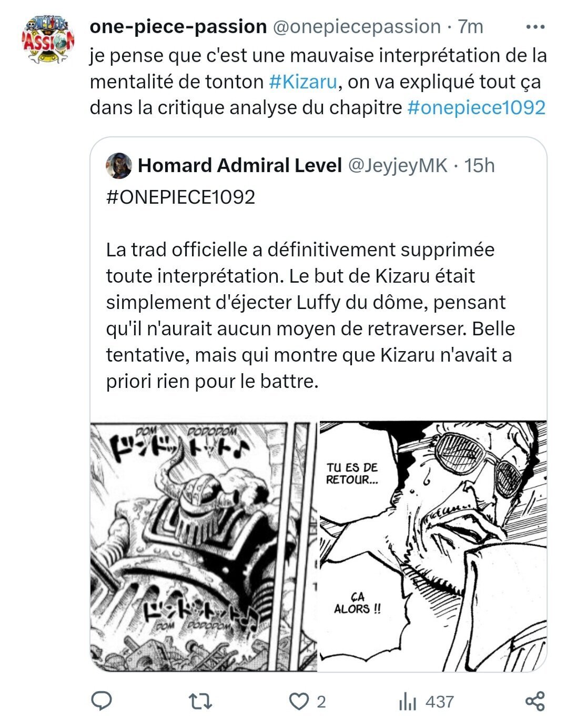Viewport: 567px width, 728px height.
Task: Open the #onepiece1092 hashtag
Action: [477, 107]
